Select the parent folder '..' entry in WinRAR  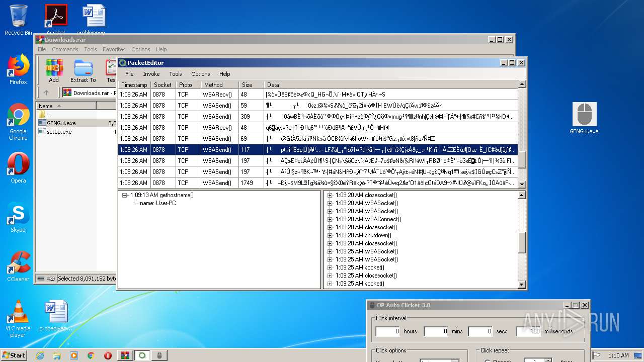(48, 114)
